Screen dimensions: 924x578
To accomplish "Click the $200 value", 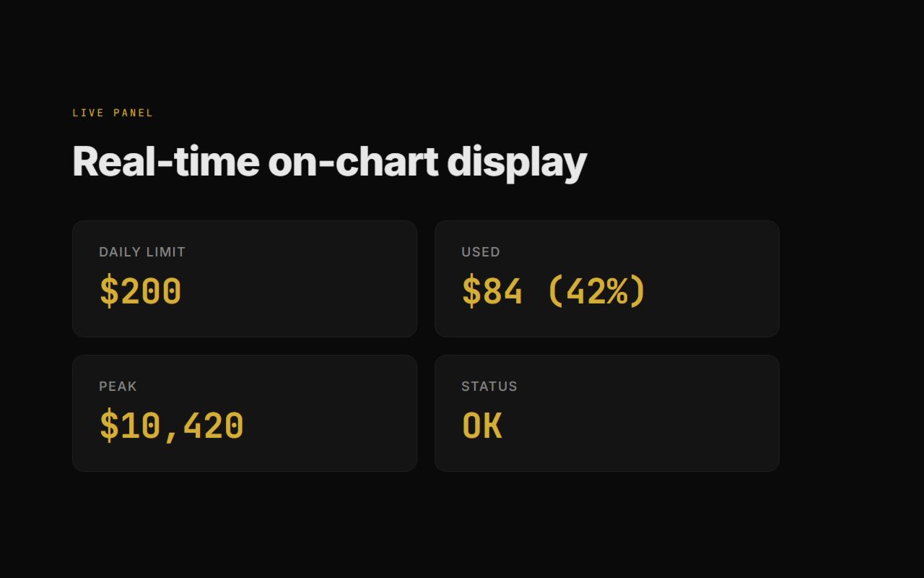I will (140, 292).
